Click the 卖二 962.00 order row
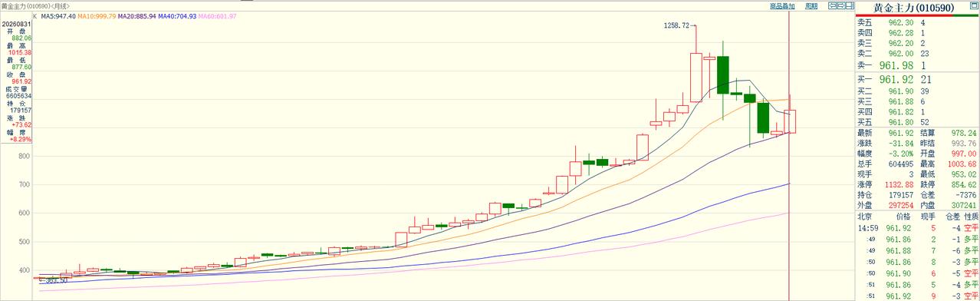 tap(918, 54)
